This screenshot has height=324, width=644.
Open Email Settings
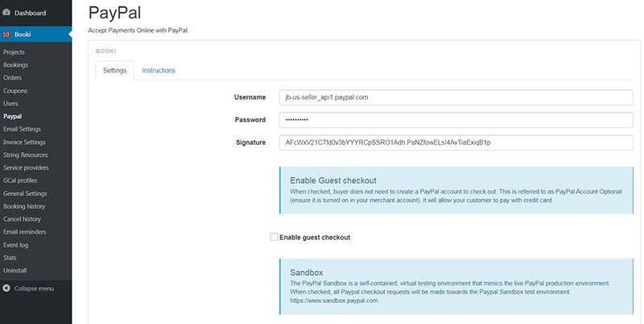pos(23,129)
